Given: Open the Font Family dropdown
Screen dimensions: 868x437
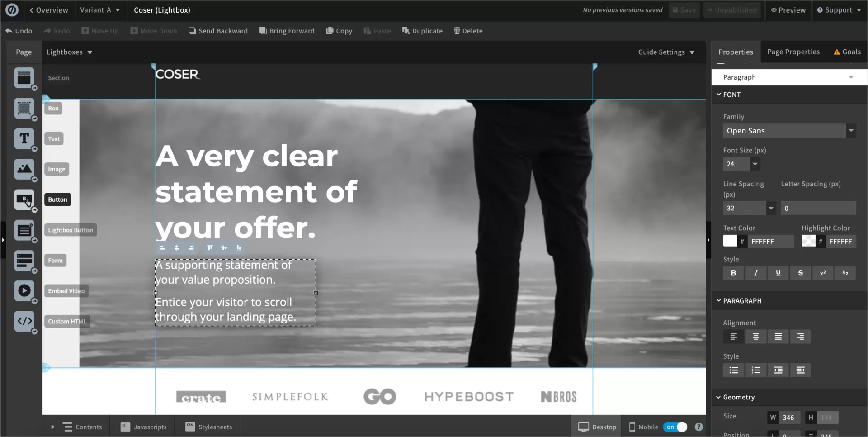Looking at the screenshot, I should 789,131.
